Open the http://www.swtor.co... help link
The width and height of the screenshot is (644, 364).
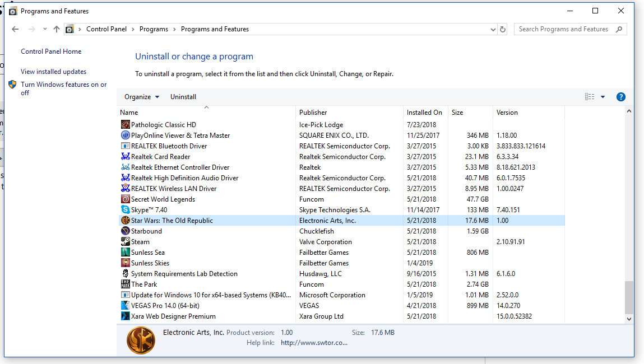[x=314, y=343]
